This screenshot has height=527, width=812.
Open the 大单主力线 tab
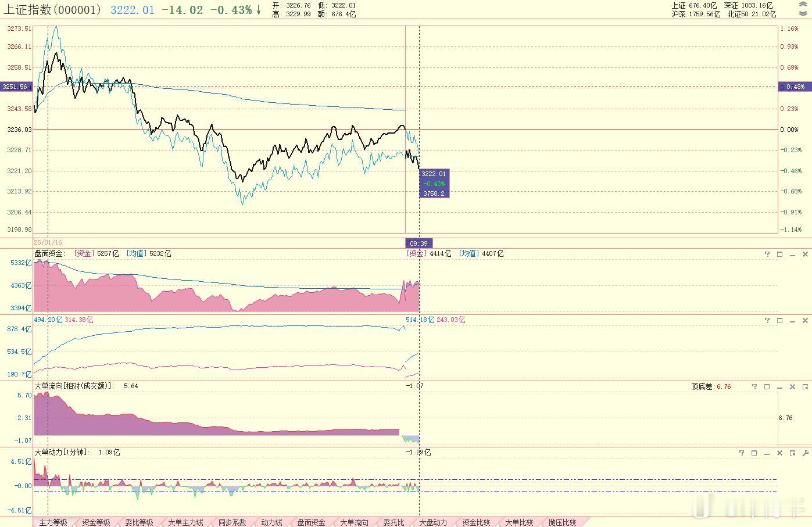coord(186,522)
